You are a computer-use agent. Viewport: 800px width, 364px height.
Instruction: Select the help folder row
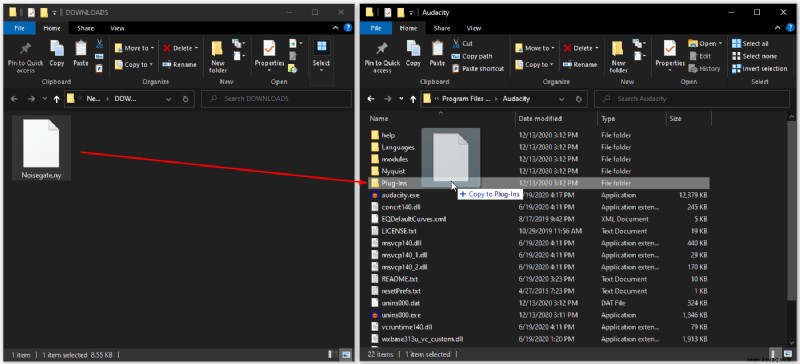tap(538, 135)
